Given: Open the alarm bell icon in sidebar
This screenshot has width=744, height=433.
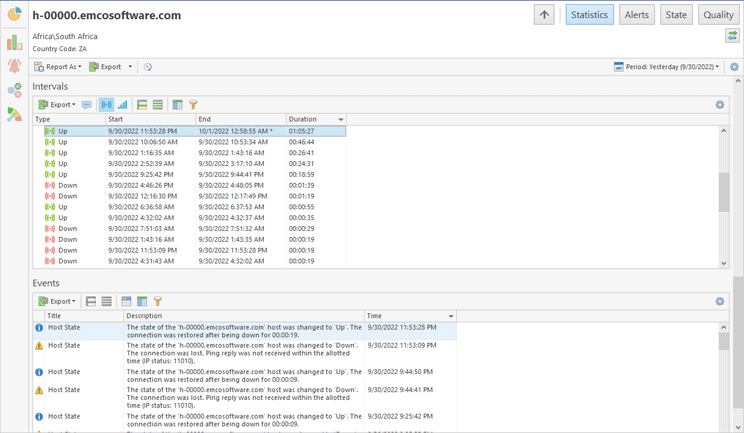Looking at the screenshot, I should point(14,66).
